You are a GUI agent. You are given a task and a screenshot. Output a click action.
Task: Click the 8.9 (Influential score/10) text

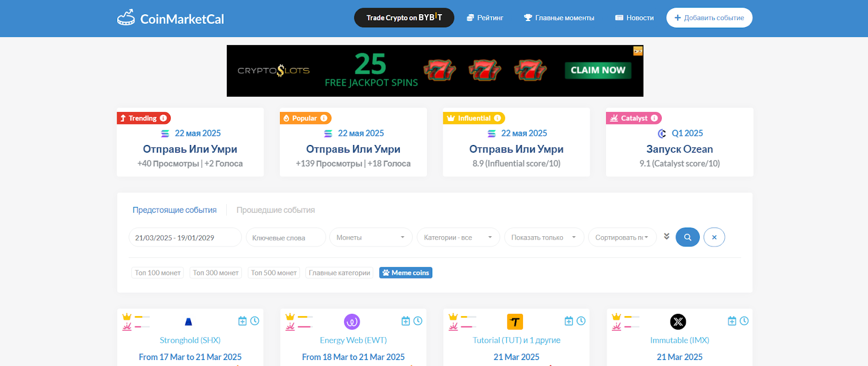tap(516, 163)
